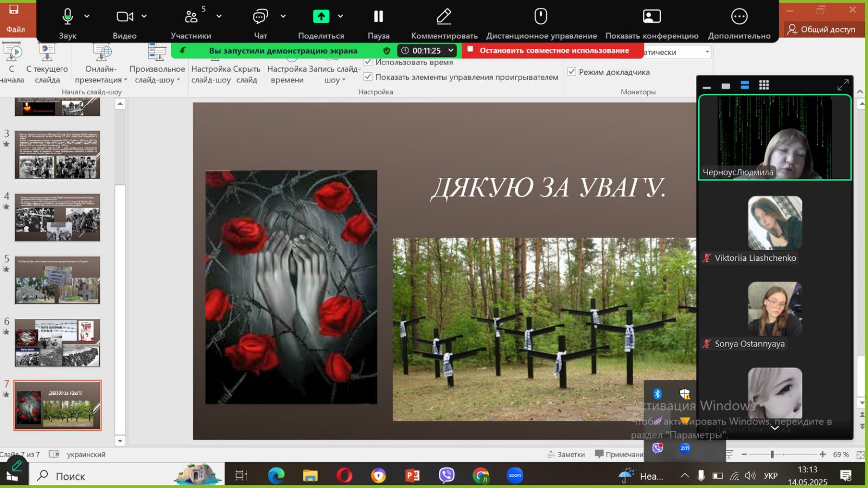Click Остановить совместное использование button
This screenshot has height=488, width=868.
553,50
